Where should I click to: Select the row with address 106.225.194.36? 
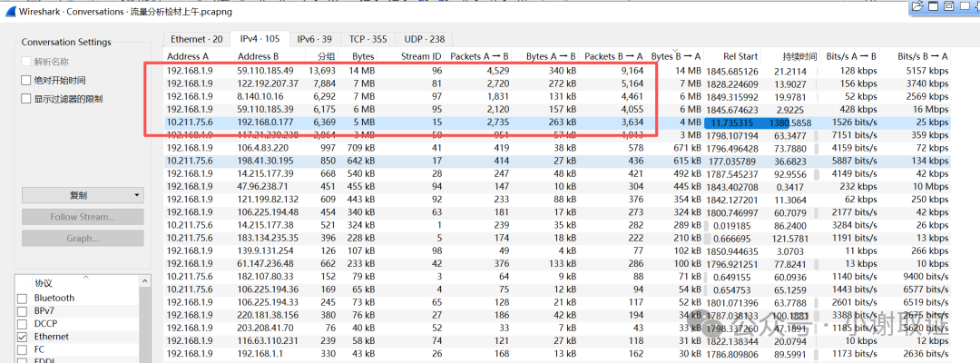point(557,289)
